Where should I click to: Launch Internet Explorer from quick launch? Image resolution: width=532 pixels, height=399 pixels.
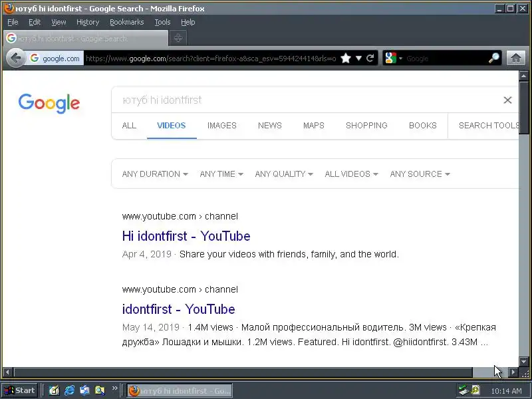click(x=70, y=390)
